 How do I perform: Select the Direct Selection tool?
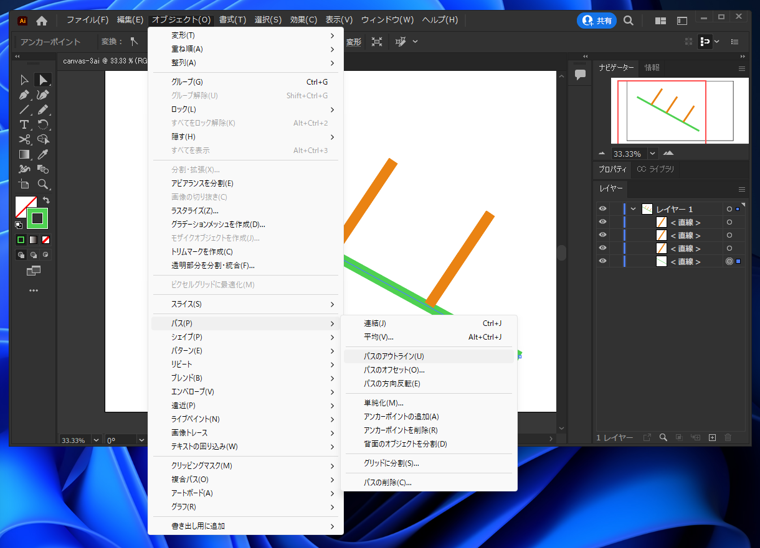[x=43, y=79]
